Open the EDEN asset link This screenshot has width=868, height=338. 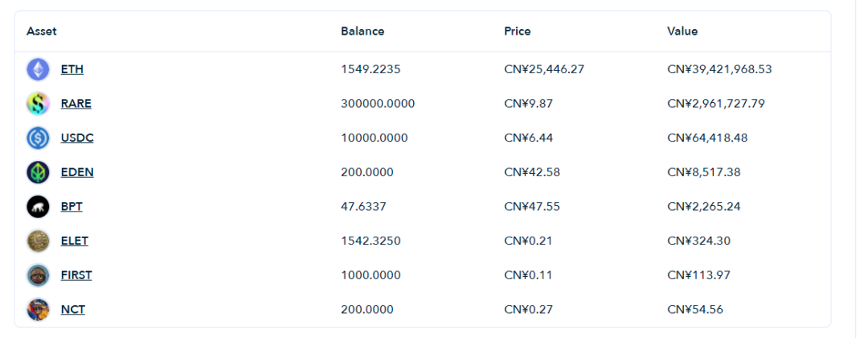tap(77, 173)
